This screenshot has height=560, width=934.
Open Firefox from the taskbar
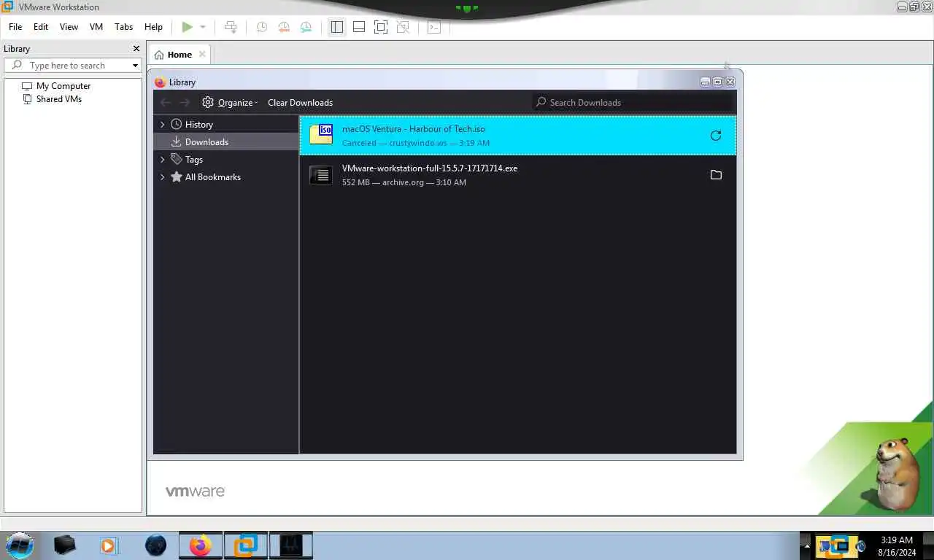[x=200, y=545]
